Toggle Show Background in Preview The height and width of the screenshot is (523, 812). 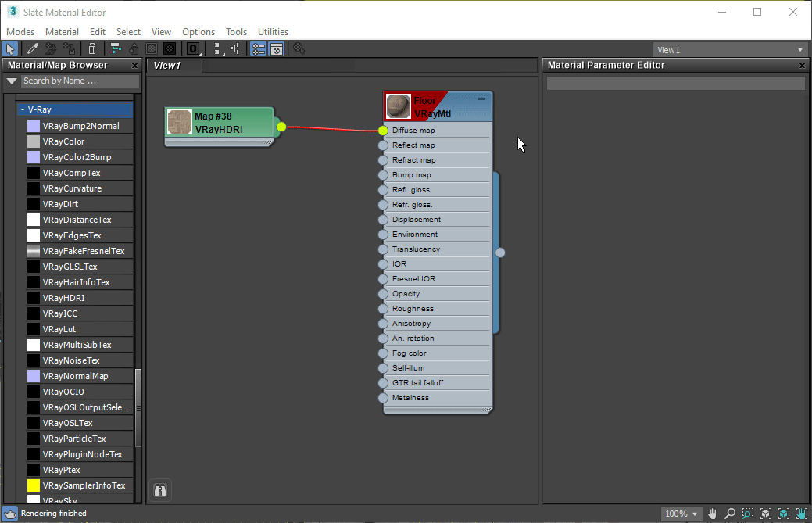click(170, 49)
